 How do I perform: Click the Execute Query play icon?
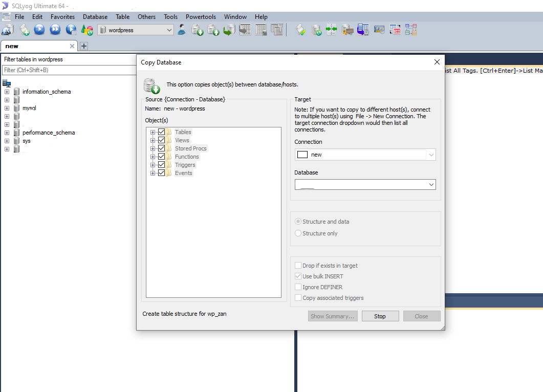(x=39, y=30)
